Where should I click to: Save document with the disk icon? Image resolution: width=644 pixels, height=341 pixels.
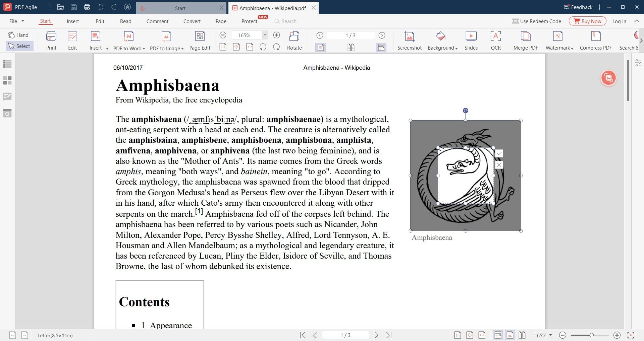[x=74, y=7]
